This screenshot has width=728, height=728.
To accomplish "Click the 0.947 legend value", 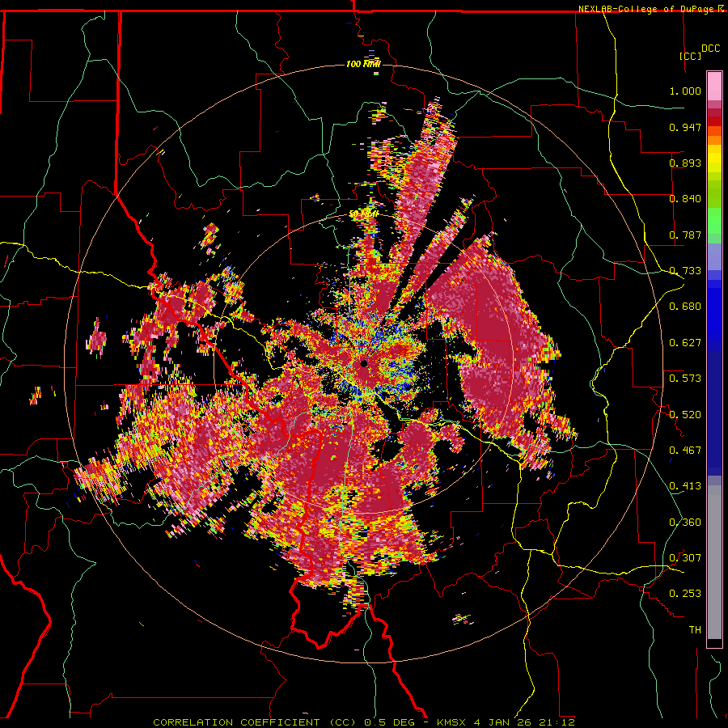I will pyautogui.click(x=685, y=127).
